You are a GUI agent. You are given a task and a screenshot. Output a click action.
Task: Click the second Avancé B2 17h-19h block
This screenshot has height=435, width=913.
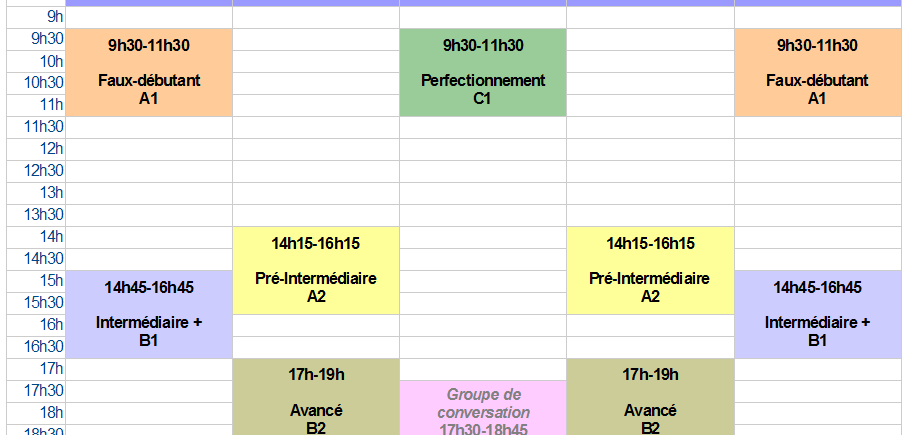pyautogui.click(x=650, y=397)
